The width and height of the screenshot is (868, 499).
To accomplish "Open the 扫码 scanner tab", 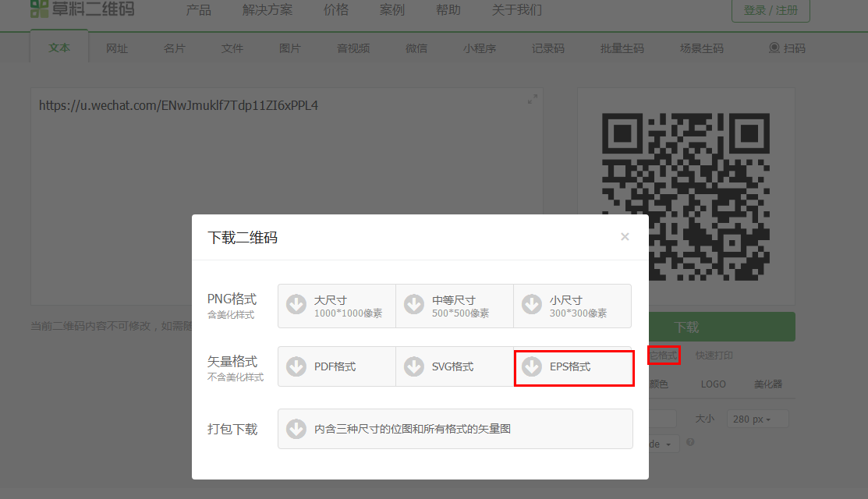I will [x=787, y=48].
